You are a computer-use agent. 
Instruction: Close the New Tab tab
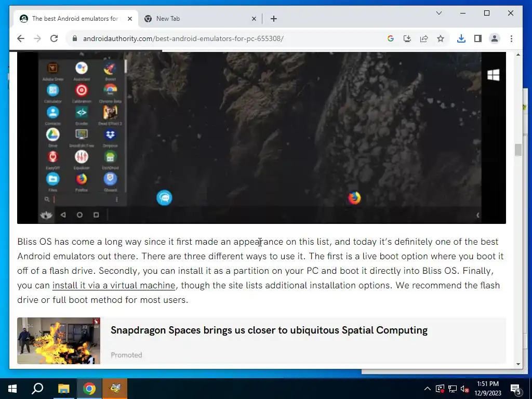click(254, 19)
